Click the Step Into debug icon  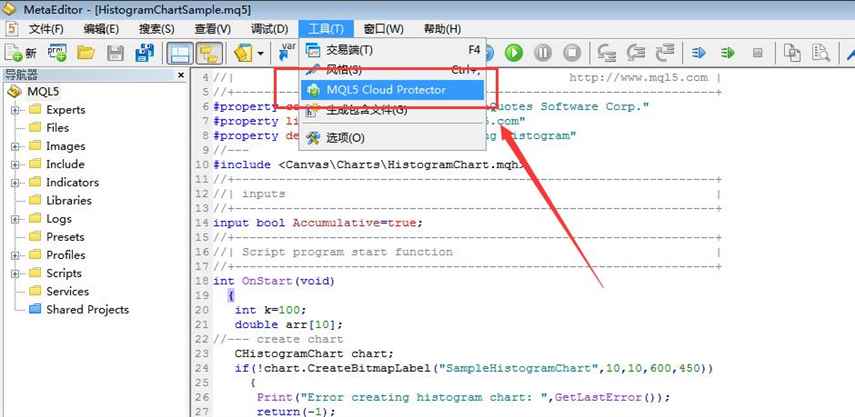[x=607, y=53]
